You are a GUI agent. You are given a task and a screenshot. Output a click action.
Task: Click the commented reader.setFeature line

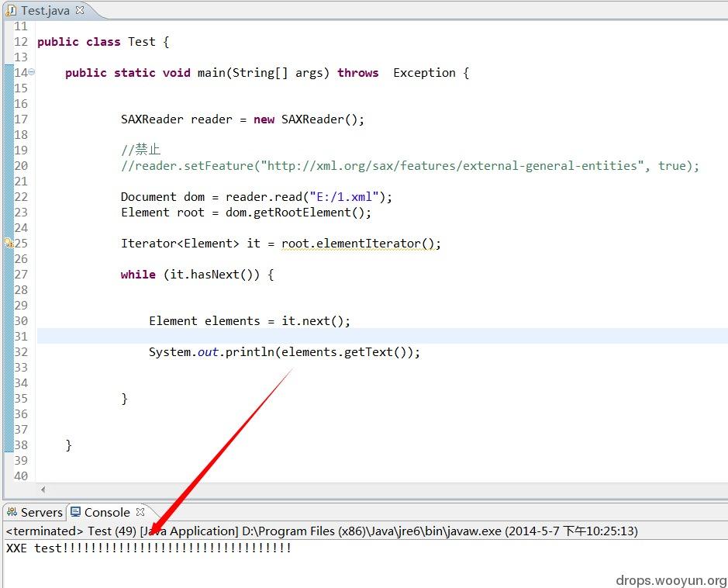[409, 165]
